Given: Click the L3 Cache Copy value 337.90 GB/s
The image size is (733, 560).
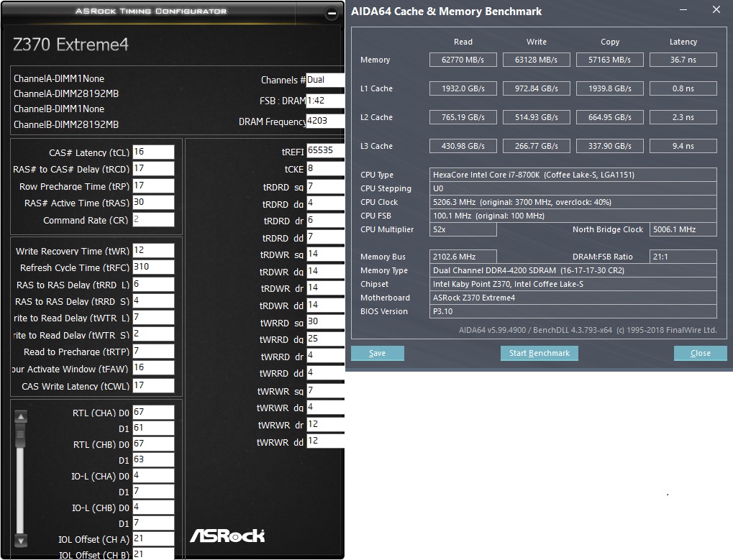Looking at the screenshot, I should coord(609,146).
